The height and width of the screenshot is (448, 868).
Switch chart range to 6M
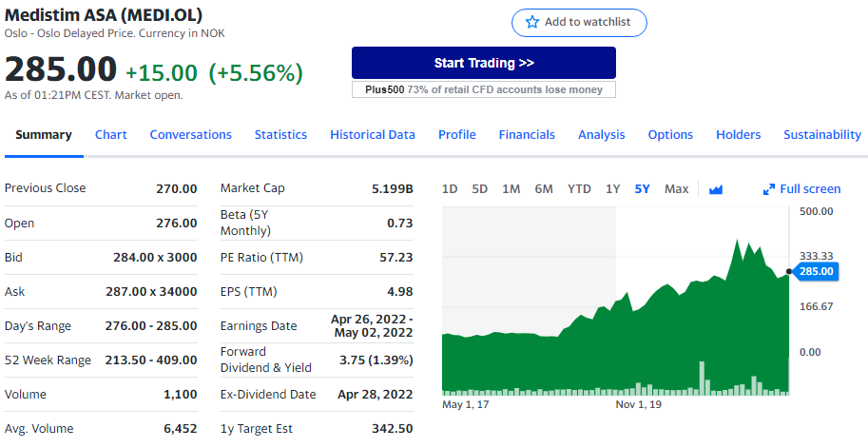click(x=544, y=189)
